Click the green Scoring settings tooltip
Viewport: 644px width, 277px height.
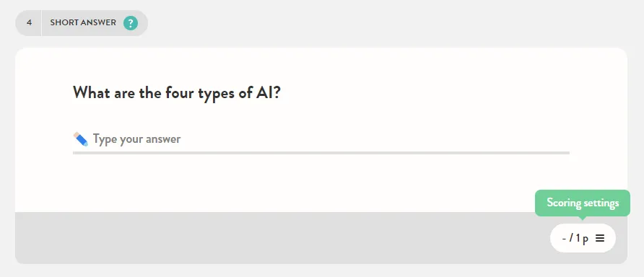[583, 203]
